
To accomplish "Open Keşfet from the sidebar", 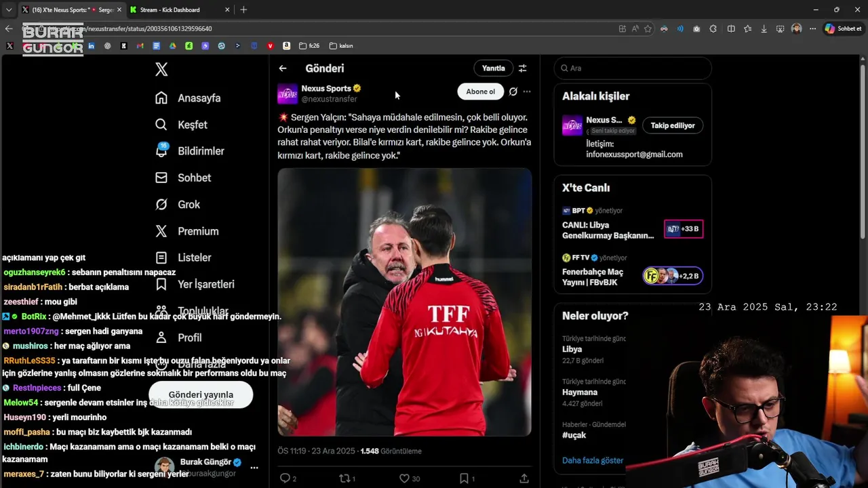I will click(x=181, y=125).
